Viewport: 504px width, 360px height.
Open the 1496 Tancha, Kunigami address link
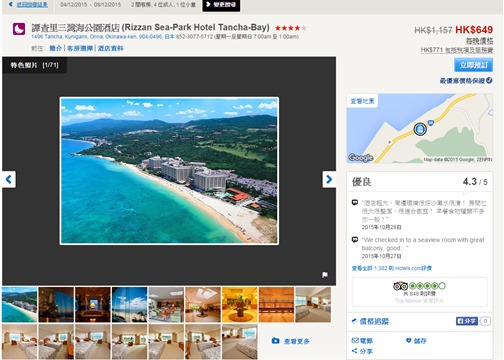[x=103, y=37]
